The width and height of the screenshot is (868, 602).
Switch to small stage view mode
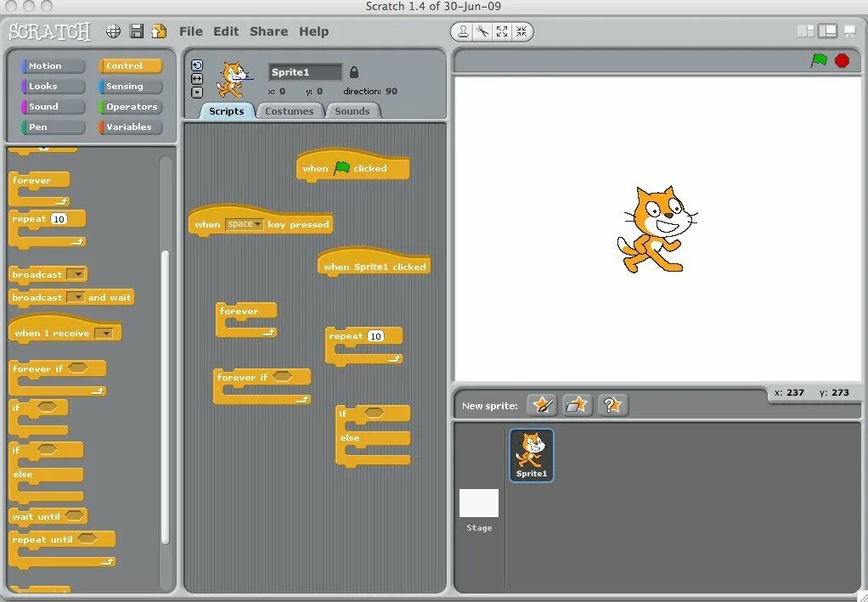[x=805, y=31]
